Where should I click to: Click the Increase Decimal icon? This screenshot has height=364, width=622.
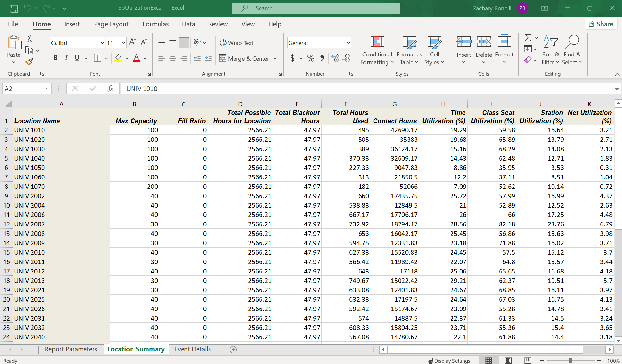pos(335,58)
